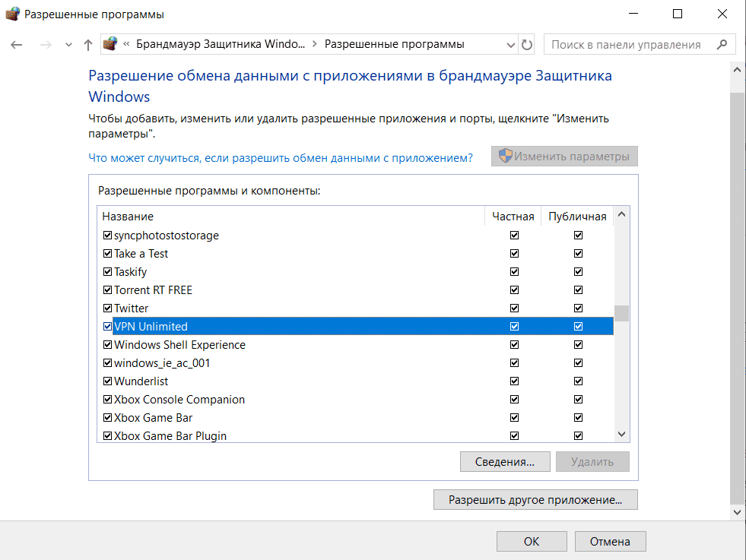The height and width of the screenshot is (560, 746).
Task: Click the Back navigation arrow
Action: coord(16,44)
